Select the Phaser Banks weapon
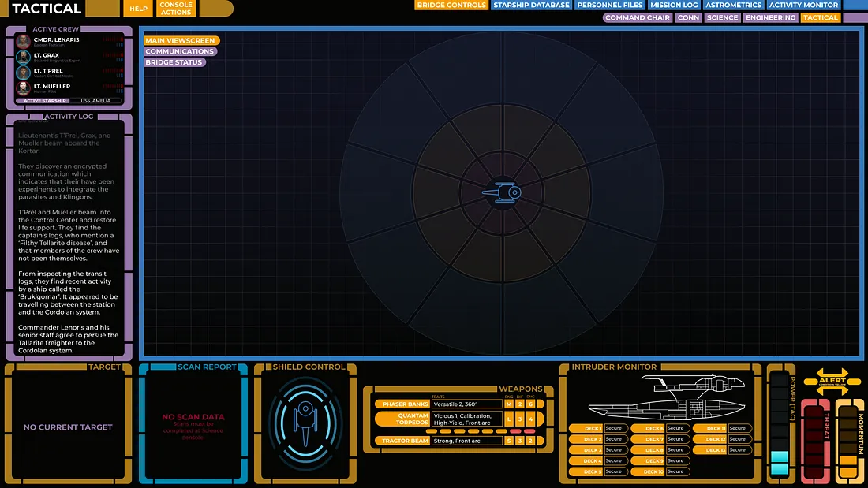The image size is (868, 488). (x=402, y=404)
